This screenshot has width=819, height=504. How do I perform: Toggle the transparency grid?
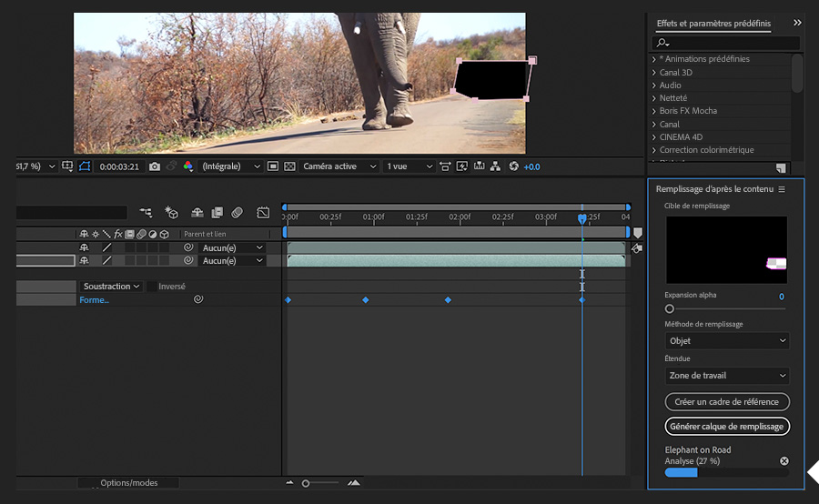[x=289, y=166]
